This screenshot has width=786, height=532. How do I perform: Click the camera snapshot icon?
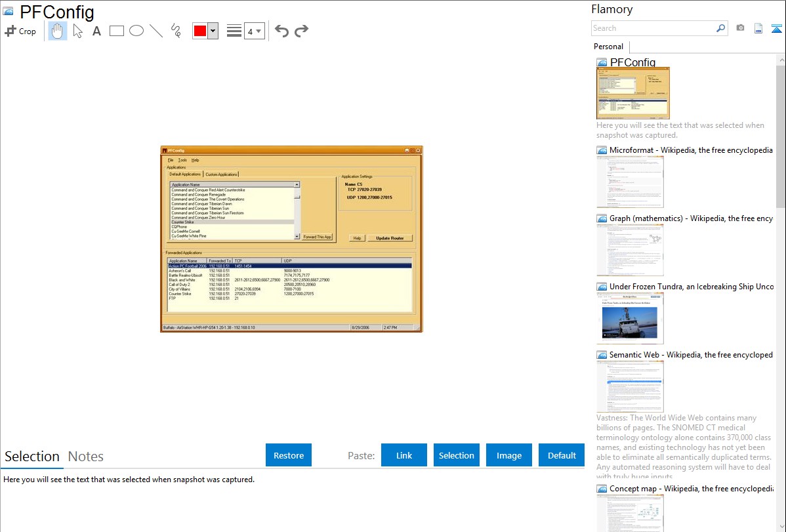[740, 28]
